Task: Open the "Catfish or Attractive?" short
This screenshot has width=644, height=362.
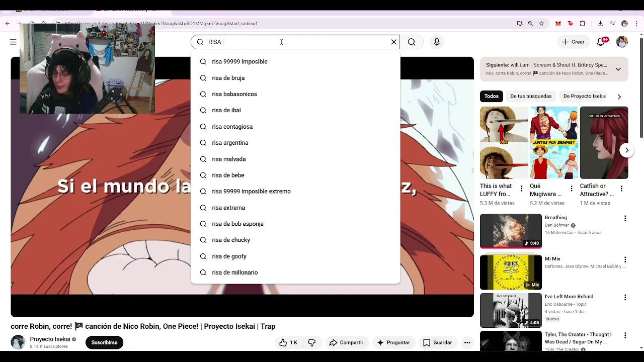Action: [x=604, y=143]
